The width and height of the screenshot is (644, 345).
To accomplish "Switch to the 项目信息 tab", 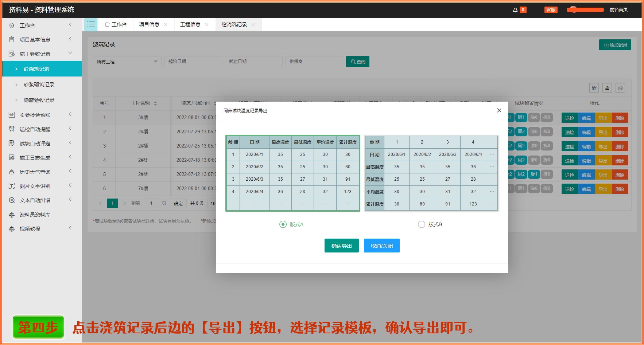I will tap(149, 24).
